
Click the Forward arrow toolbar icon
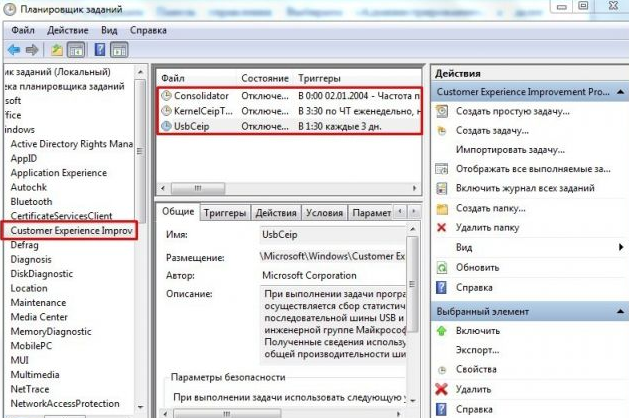[x=32, y=50]
